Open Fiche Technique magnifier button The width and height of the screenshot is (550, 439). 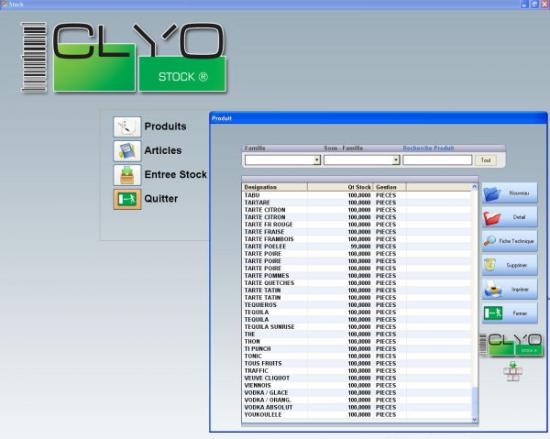tap(509, 241)
